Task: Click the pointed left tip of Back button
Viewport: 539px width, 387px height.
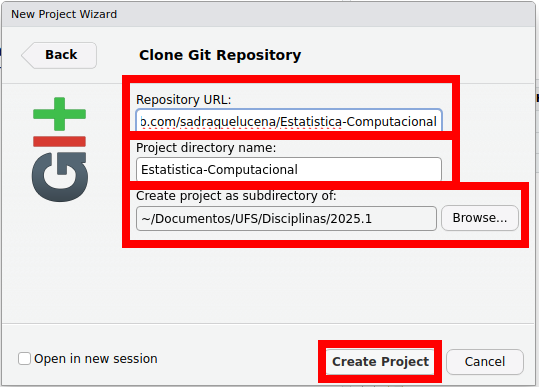Action: [x=25, y=55]
